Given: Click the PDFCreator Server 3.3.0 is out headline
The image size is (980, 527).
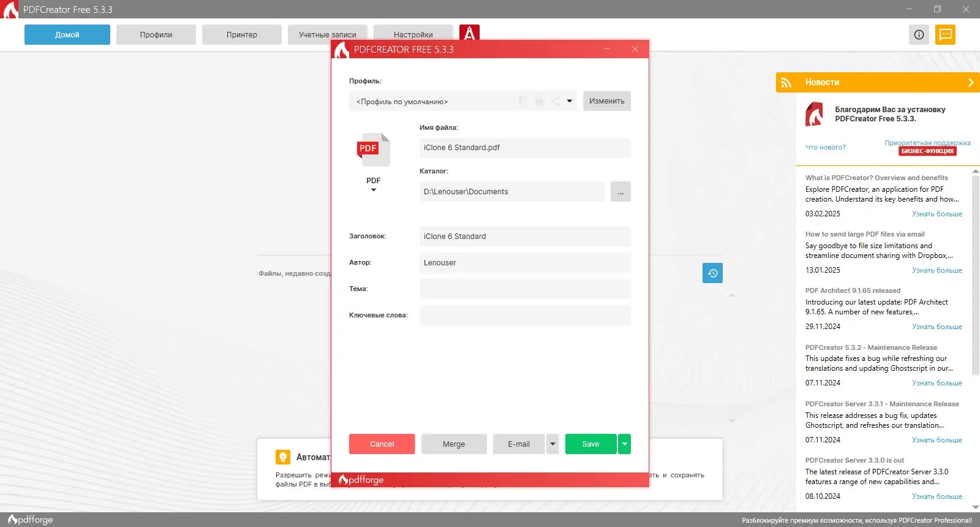Looking at the screenshot, I should coord(854,460).
